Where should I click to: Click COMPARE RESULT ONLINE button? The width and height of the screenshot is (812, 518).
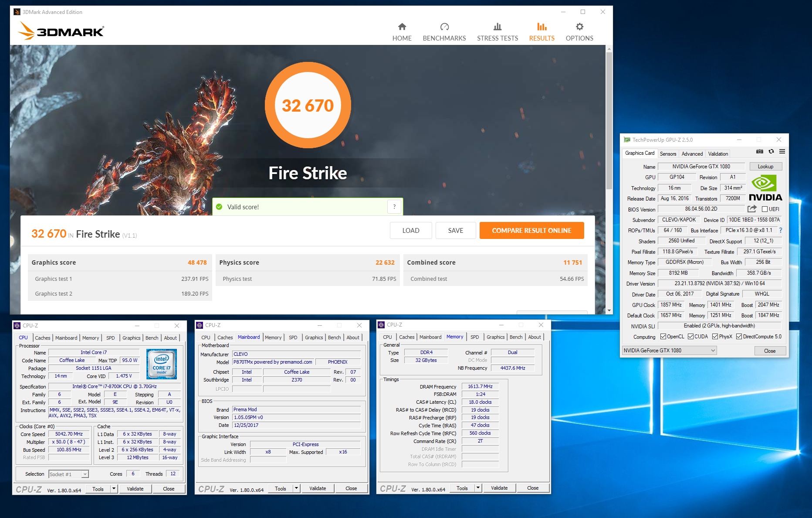pos(531,231)
